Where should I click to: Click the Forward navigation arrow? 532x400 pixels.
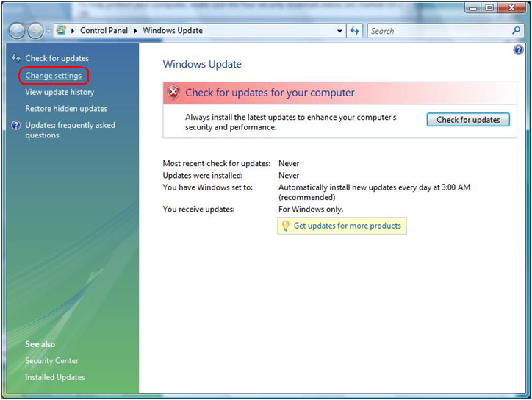click(35, 31)
